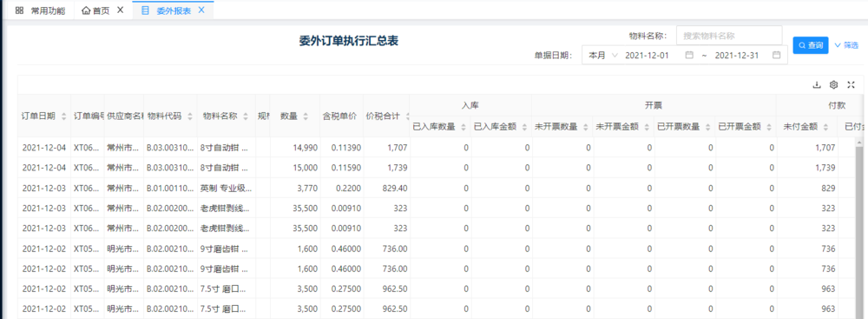Select unpaid amount cell 1,707
This screenshot has height=319, width=868.
825,148
